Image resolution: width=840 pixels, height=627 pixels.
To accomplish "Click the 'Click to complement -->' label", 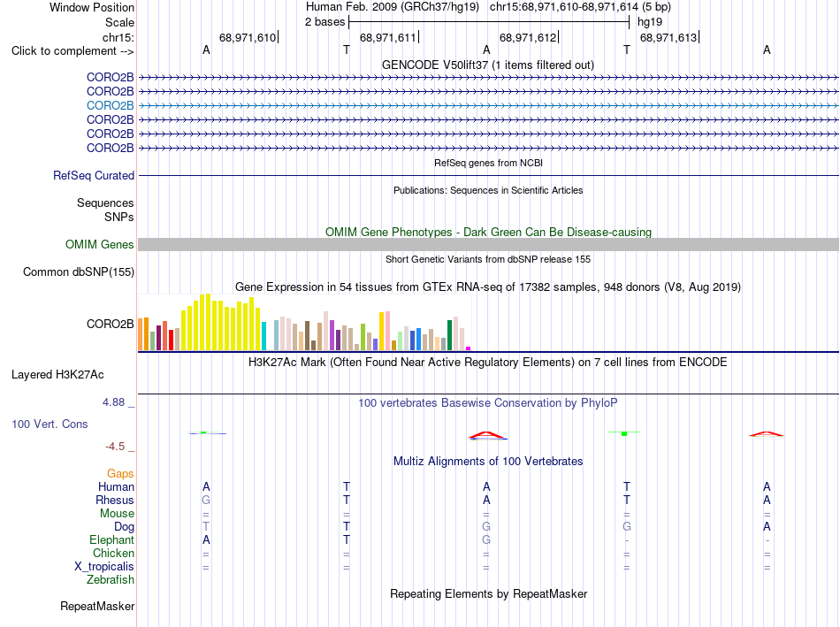I will (73, 51).
